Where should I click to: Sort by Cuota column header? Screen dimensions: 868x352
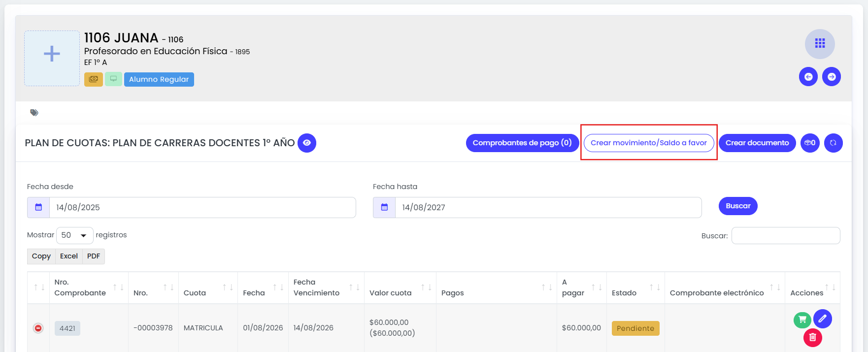(x=208, y=288)
